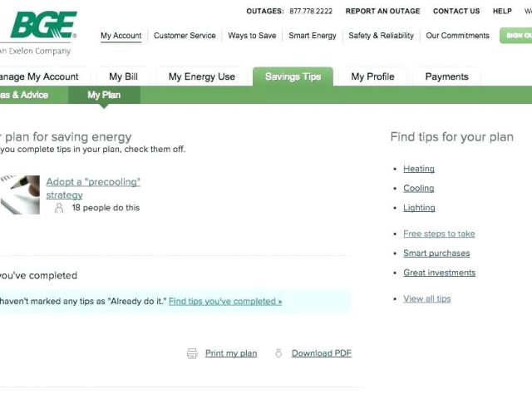This screenshot has width=532, height=399.
Task: Open Find tips you've completed link
Action: [225, 301]
